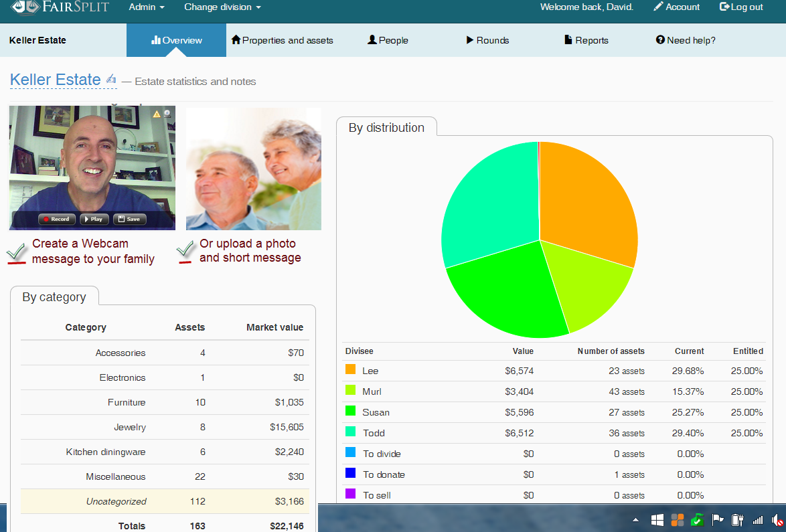
Task: Click the network signal bars icon
Action: (x=757, y=521)
